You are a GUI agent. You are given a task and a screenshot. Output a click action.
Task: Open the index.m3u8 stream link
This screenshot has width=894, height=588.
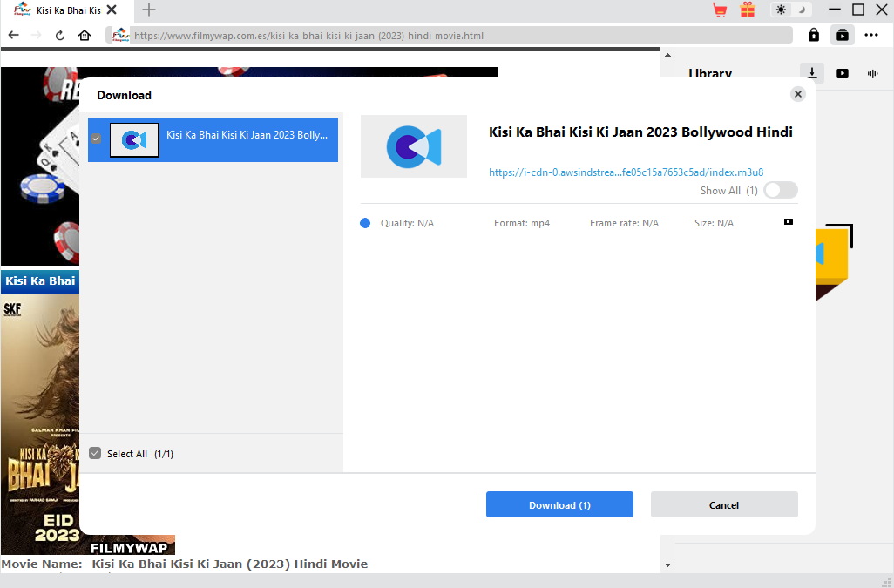(626, 172)
